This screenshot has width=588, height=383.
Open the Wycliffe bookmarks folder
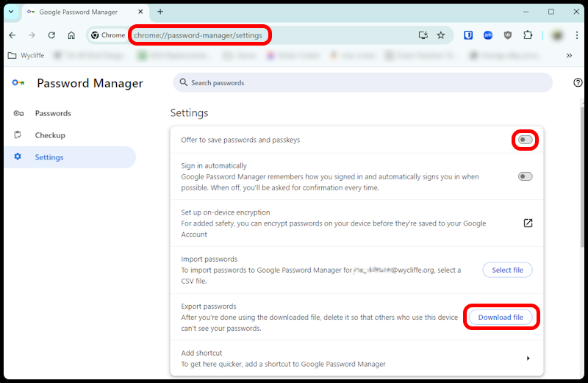[x=26, y=56]
